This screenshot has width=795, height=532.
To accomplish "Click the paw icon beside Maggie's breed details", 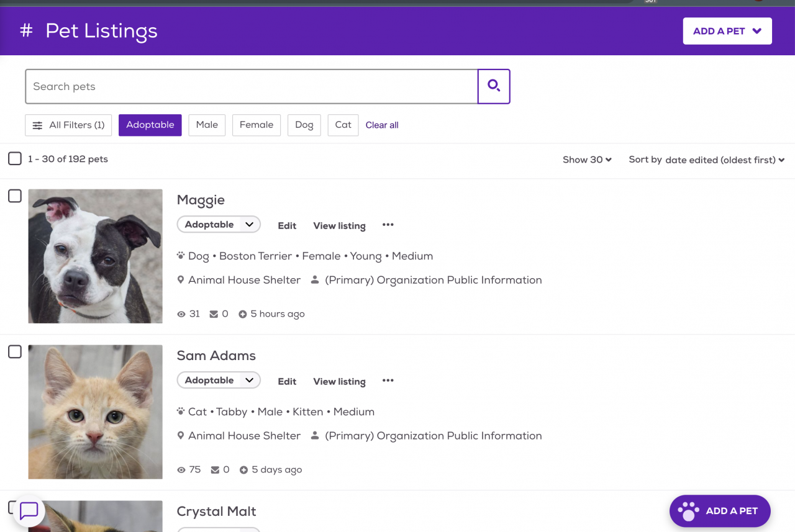I will click(x=181, y=255).
